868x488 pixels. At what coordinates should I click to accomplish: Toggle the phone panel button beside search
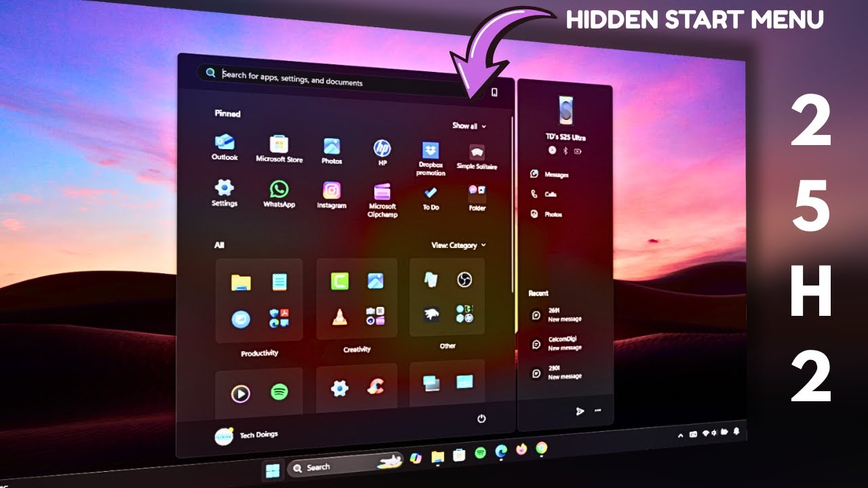pos(494,92)
